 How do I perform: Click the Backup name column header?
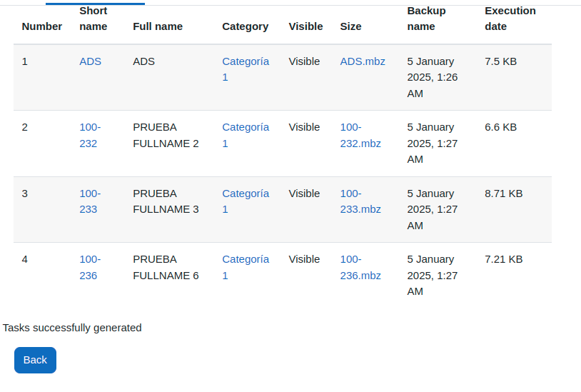click(426, 19)
